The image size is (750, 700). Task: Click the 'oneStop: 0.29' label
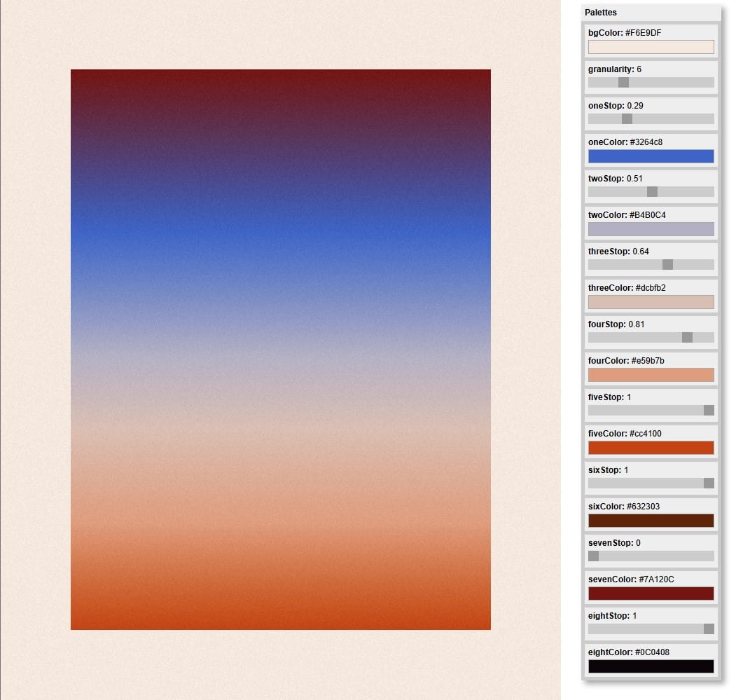click(616, 105)
